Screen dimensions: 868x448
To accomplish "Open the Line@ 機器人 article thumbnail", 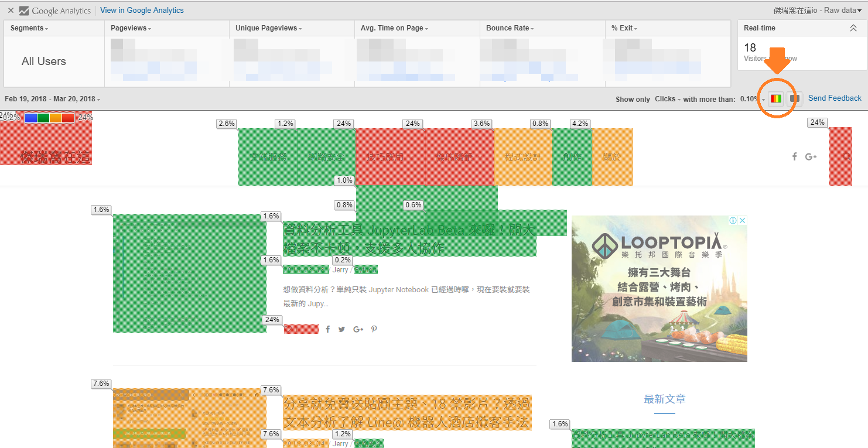I will pyautogui.click(x=190, y=418).
